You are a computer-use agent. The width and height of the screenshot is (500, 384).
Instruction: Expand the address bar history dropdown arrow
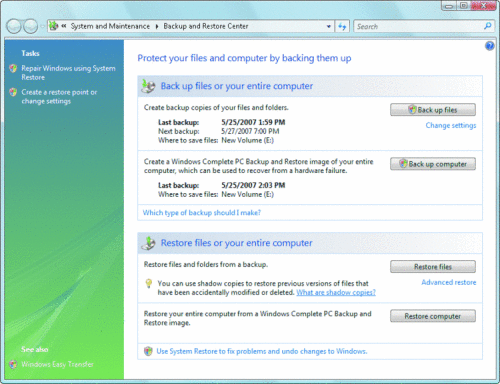point(329,26)
